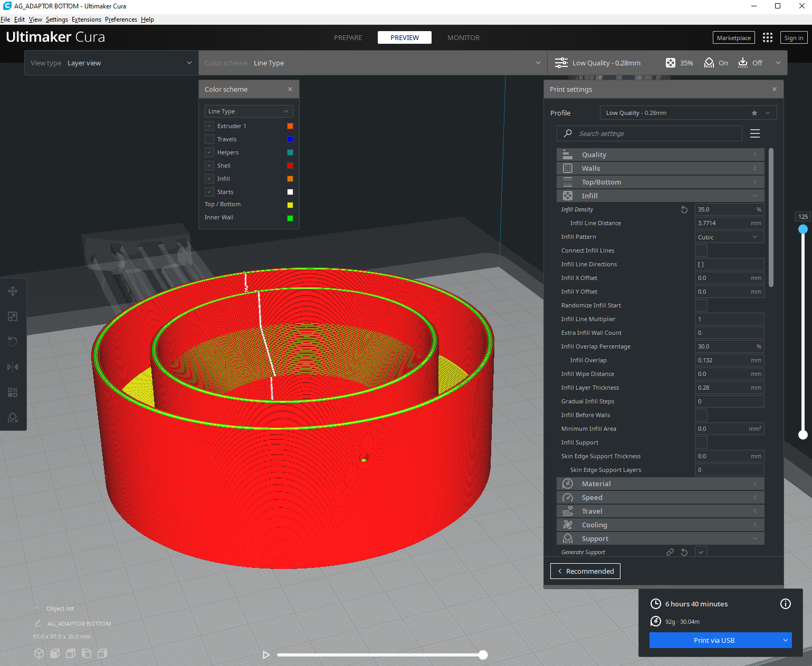Enable the Travels line type checkbox
This screenshot has width=812, height=666.
tap(209, 139)
